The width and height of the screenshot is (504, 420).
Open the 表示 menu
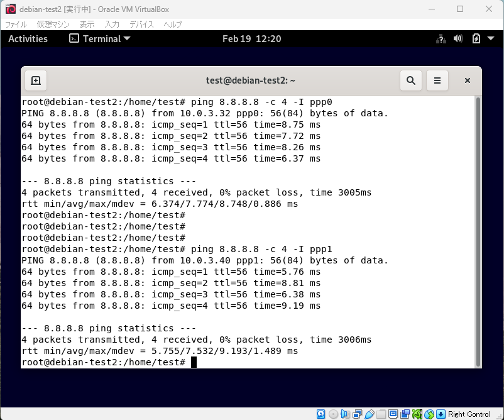pyautogui.click(x=87, y=25)
